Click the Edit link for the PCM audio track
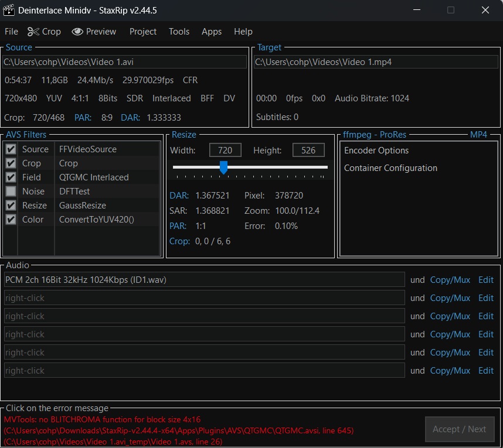 coord(485,280)
